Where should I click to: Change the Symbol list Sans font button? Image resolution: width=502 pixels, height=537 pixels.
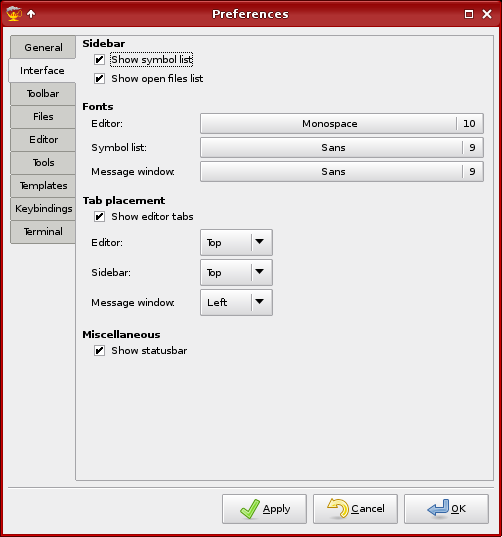pyautogui.click(x=342, y=148)
